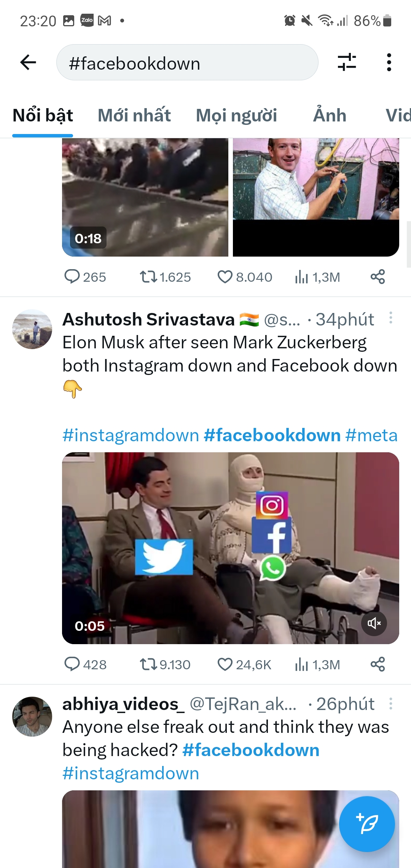Repost Ashutosh Srivastava's post with 9.130 reposts
The image size is (411, 868).
pyautogui.click(x=148, y=664)
